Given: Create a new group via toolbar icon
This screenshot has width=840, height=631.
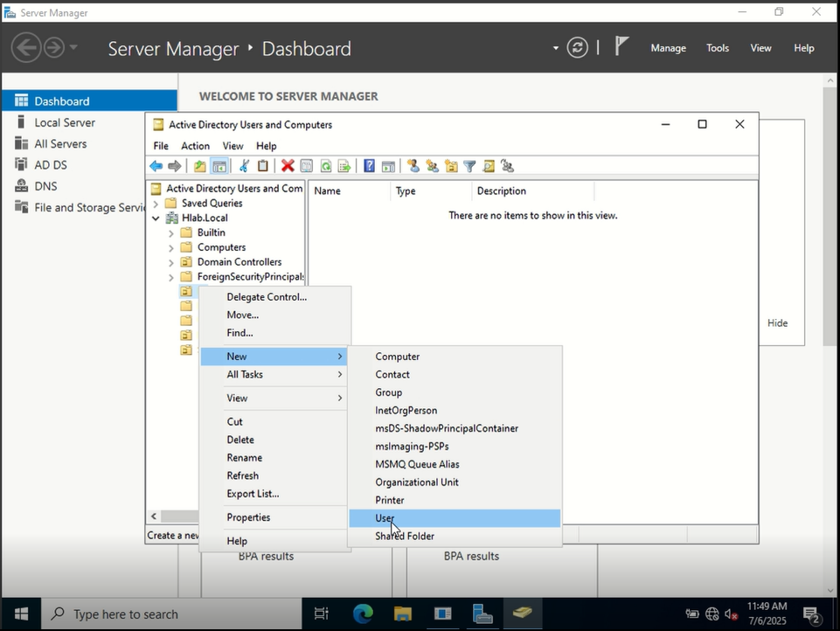Looking at the screenshot, I should click(x=433, y=166).
